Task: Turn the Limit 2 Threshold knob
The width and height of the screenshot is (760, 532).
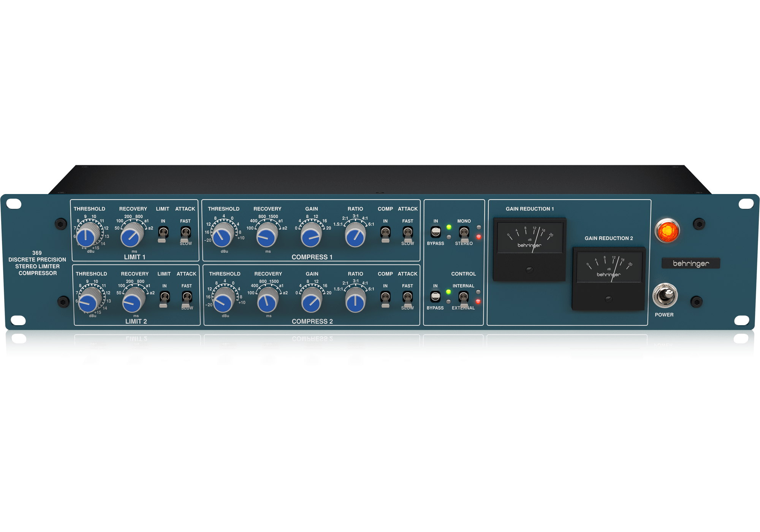Action: (x=90, y=300)
